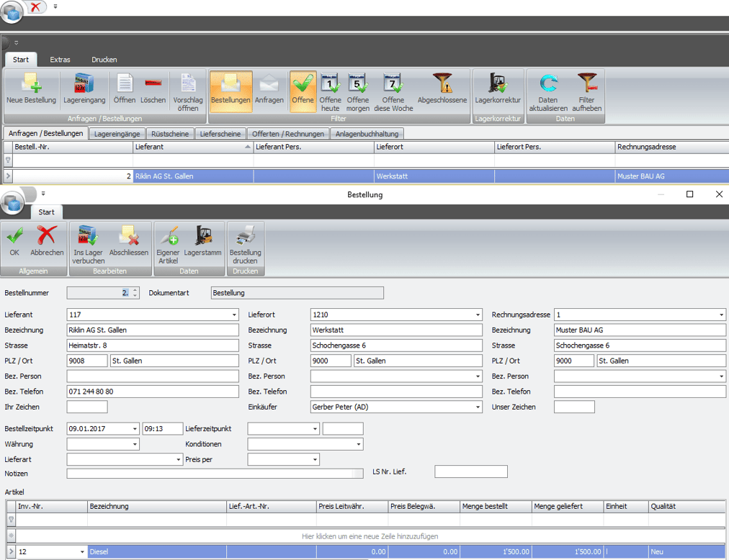Click the Bestellnummer spinner arrows
729x560 pixels.
135,293
